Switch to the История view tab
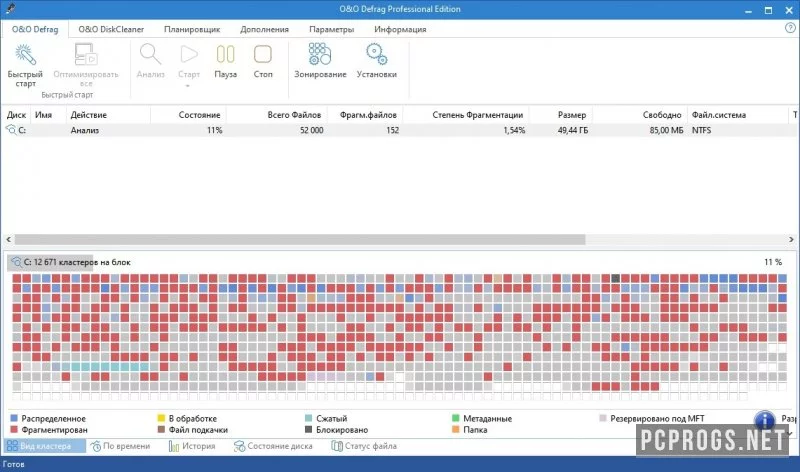The height and width of the screenshot is (472, 800). 192,446
